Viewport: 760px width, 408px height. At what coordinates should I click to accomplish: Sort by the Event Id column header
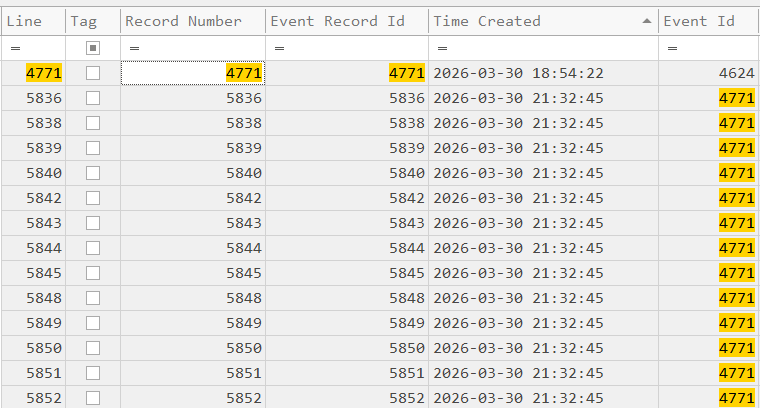point(709,21)
